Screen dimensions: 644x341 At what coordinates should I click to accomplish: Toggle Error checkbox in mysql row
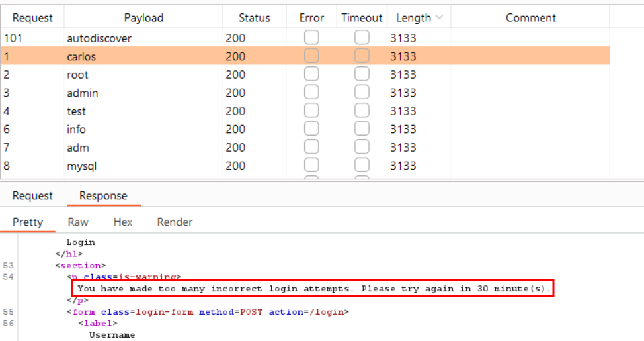(311, 165)
